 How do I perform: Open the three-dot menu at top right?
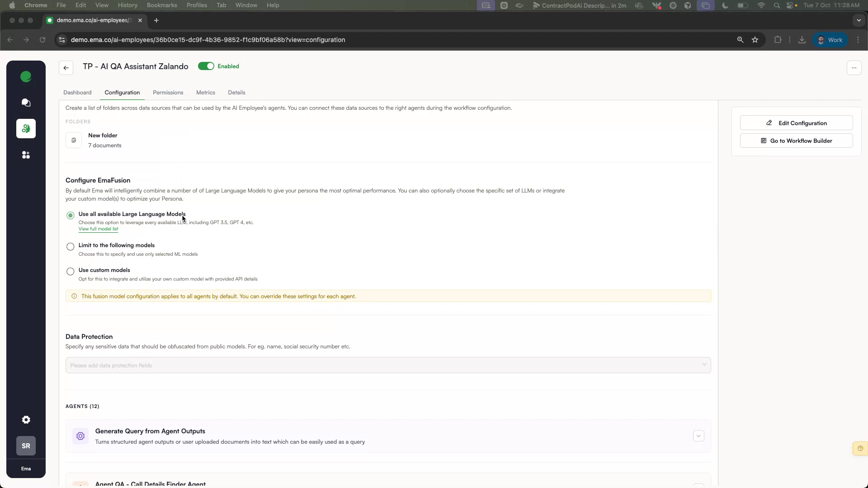854,67
